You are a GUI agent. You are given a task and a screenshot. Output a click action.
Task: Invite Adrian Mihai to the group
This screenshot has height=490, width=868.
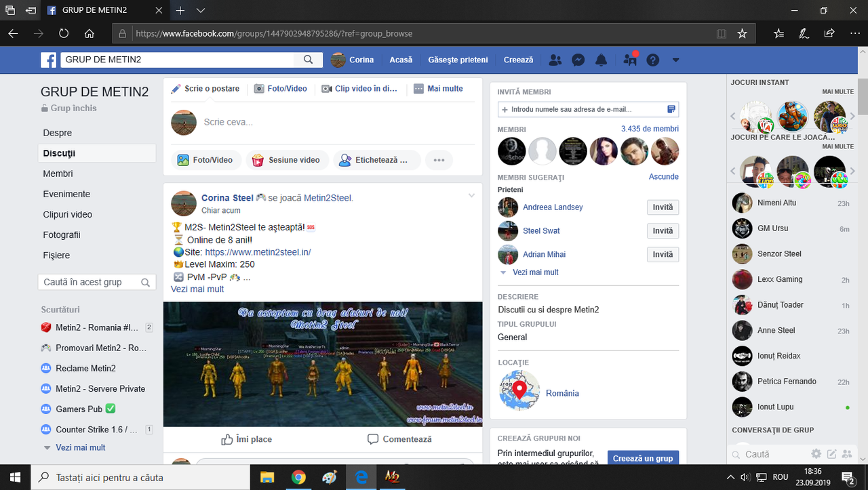[x=663, y=255]
